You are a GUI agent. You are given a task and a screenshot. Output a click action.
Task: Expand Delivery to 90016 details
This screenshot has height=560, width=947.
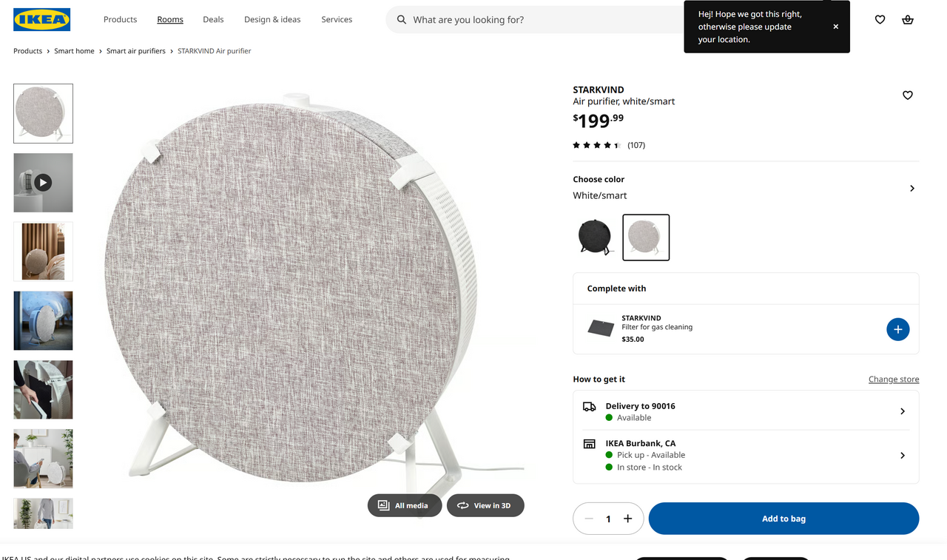902,411
